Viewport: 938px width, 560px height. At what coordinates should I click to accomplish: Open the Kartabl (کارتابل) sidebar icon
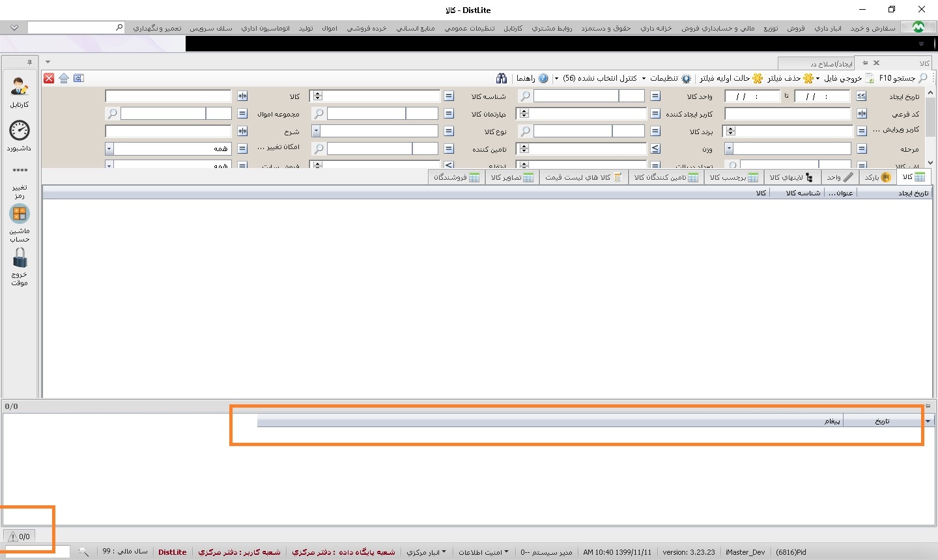pos(20,87)
